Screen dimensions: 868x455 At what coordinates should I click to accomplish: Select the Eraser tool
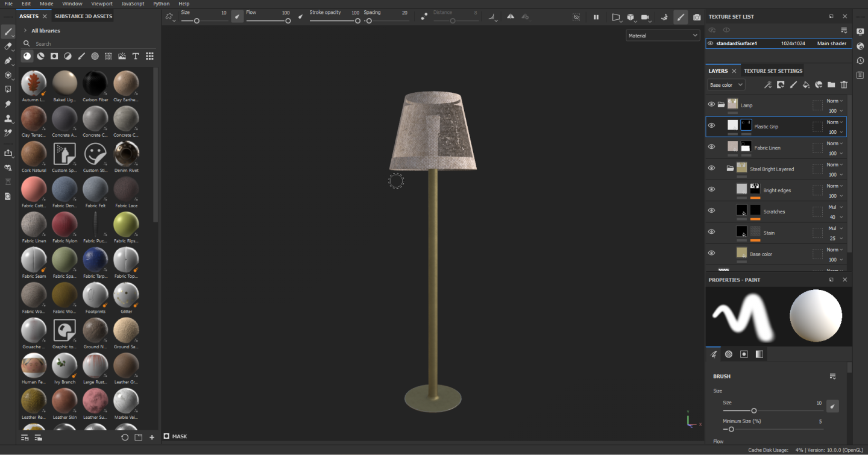point(8,46)
